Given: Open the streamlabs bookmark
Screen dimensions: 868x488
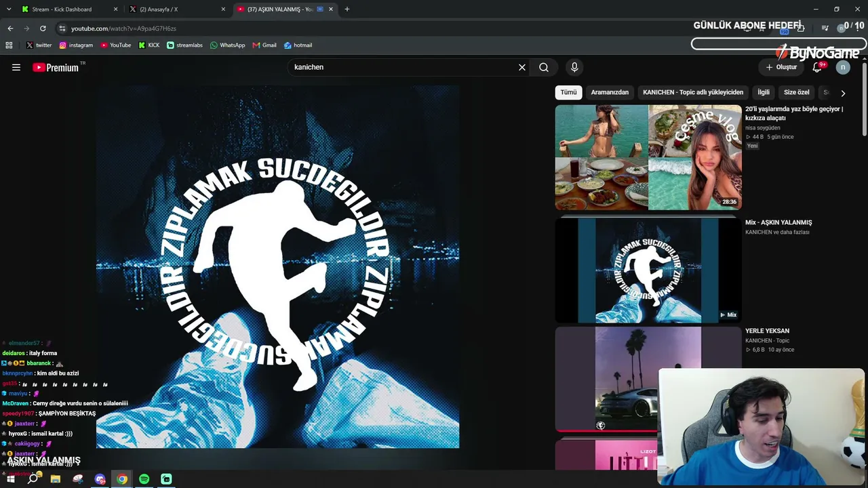Looking at the screenshot, I should pos(185,45).
